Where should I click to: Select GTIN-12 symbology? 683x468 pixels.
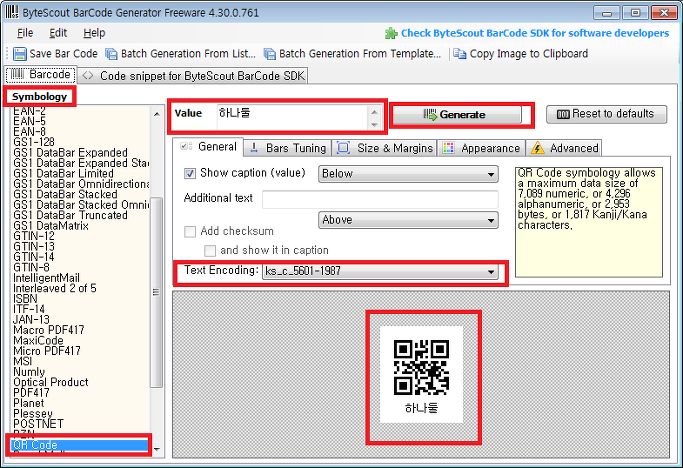tap(34, 236)
